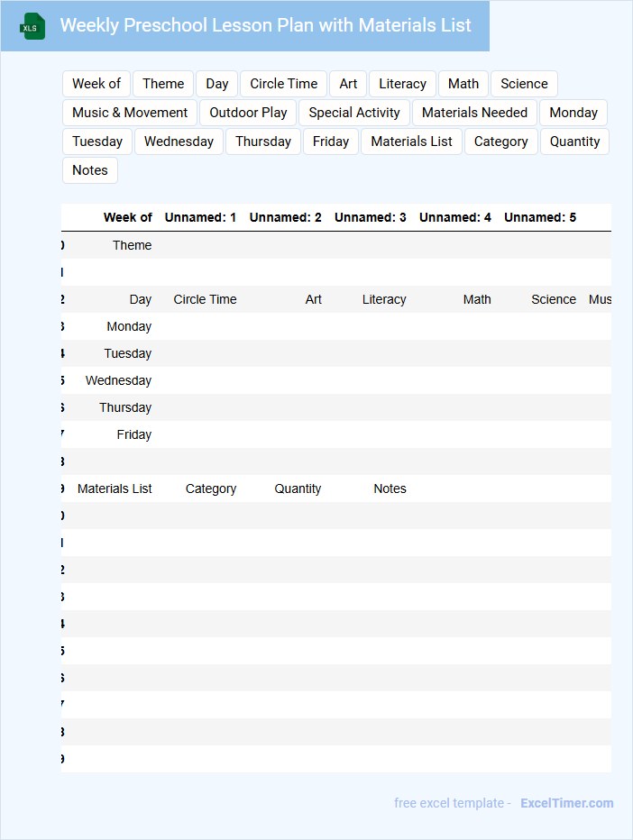
Task: Select the 'Materials List' table cell
Action: [115, 488]
